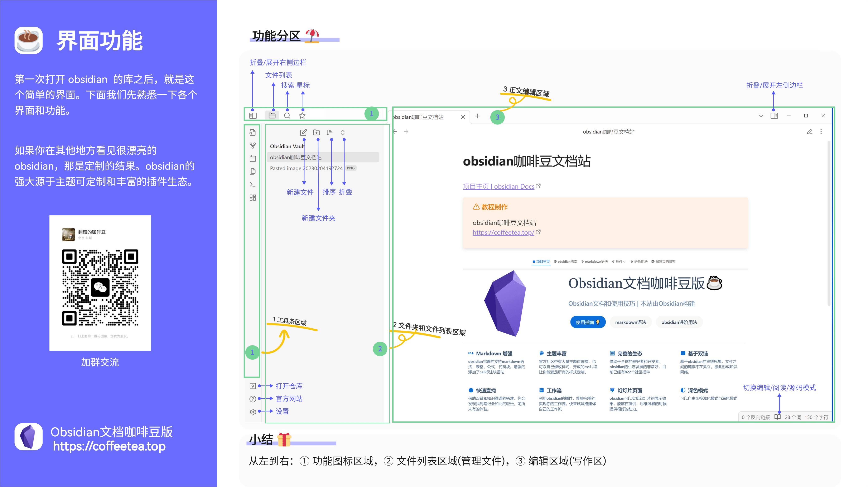The height and width of the screenshot is (487, 868).
Task: Click the obsidian咖啡豆文档站 note heading
Action: 527,161
